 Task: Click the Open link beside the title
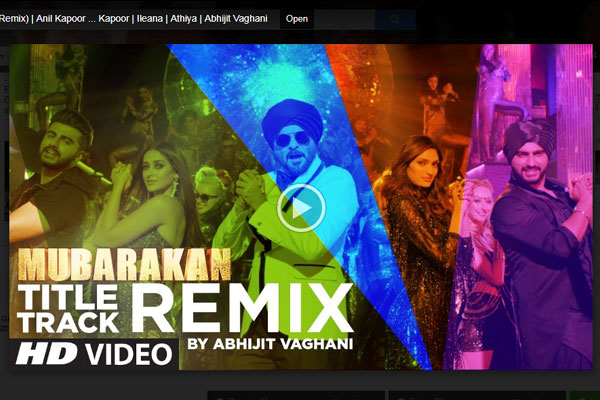[297, 19]
